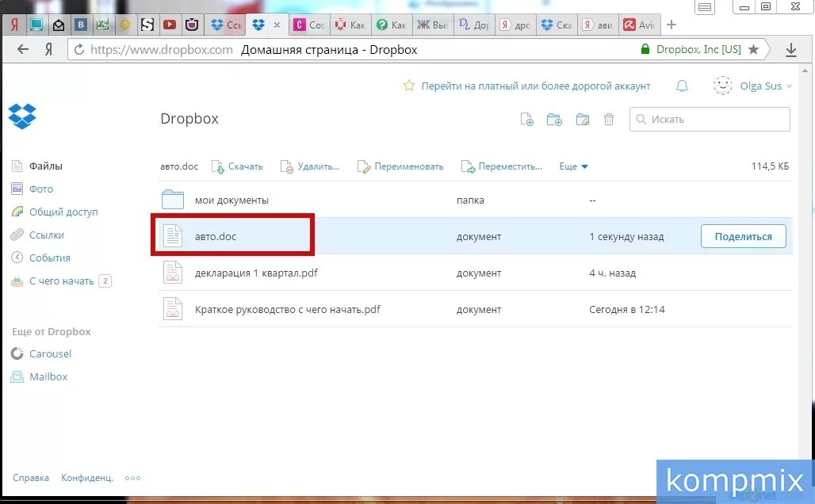The width and height of the screenshot is (815, 504).
Task: Click the page scrollbar up arrow
Action: coord(805,70)
